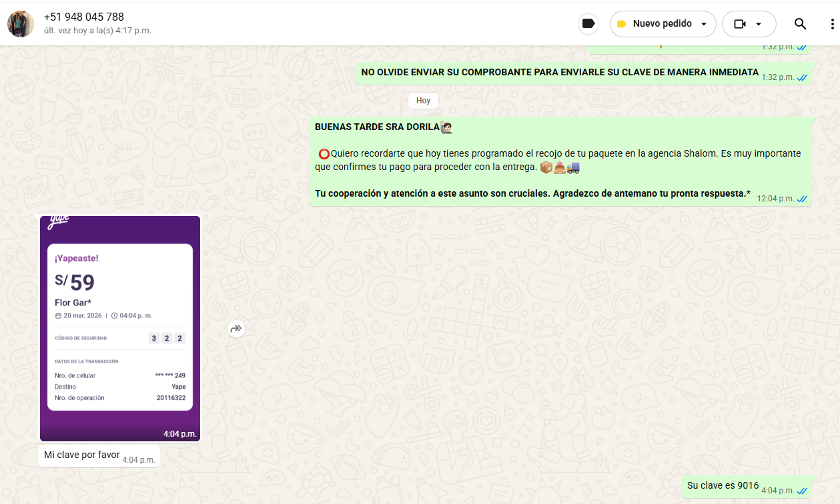The image size is (840, 504).
Task: Select the 'Su clave es 9016' message
Action: pos(723,486)
